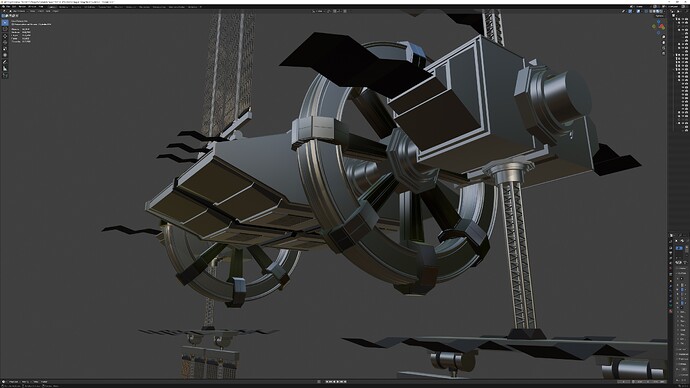Select the Move tool
The height and width of the screenshot is (388, 690).
[x=5, y=37]
